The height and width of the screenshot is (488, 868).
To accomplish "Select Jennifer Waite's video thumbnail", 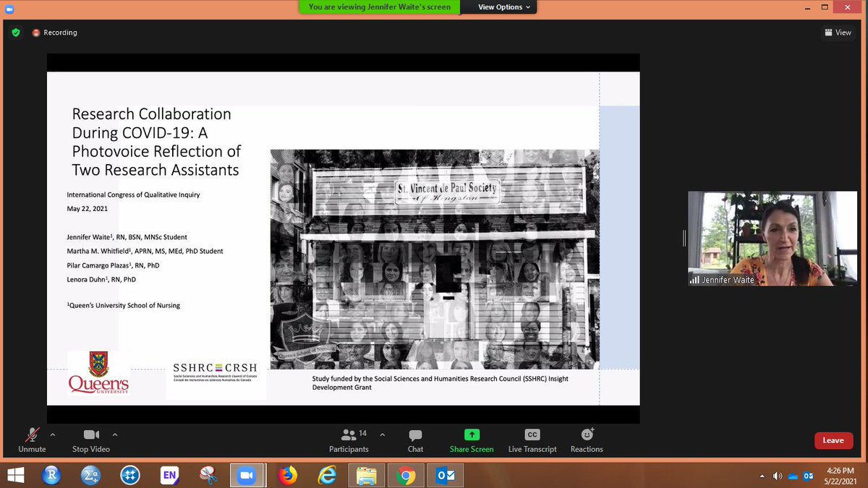I will (x=772, y=239).
